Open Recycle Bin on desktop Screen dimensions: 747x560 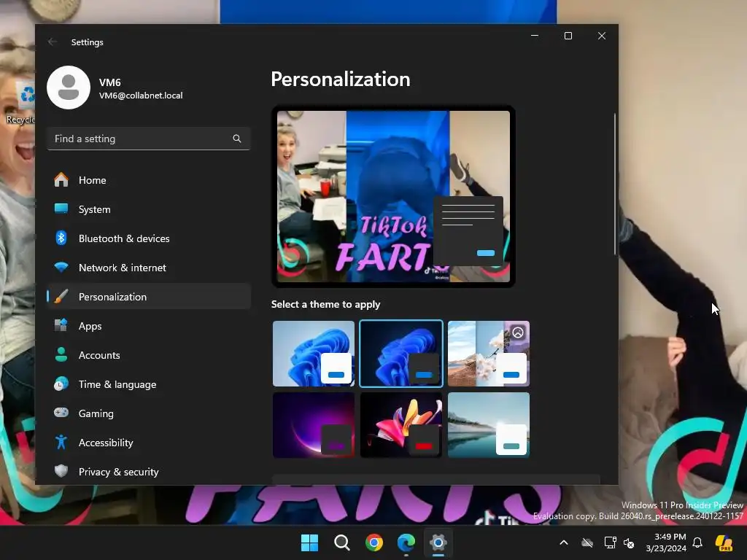(21, 102)
